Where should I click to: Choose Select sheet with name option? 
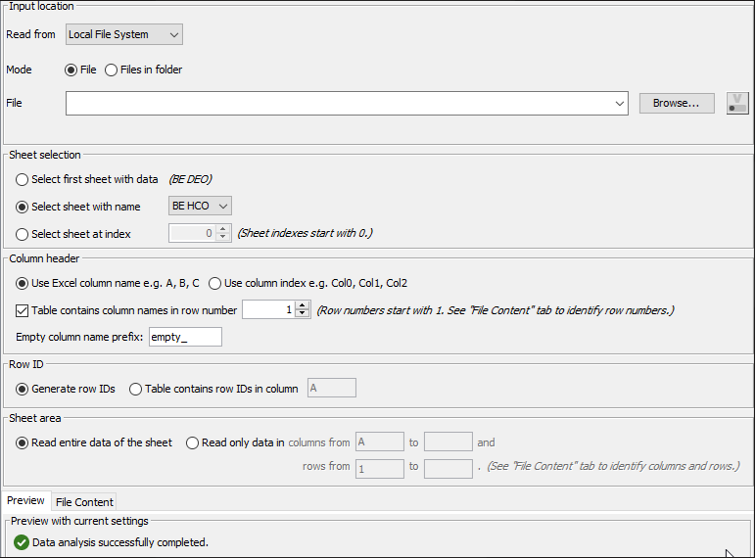pyautogui.click(x=22, y=208)
